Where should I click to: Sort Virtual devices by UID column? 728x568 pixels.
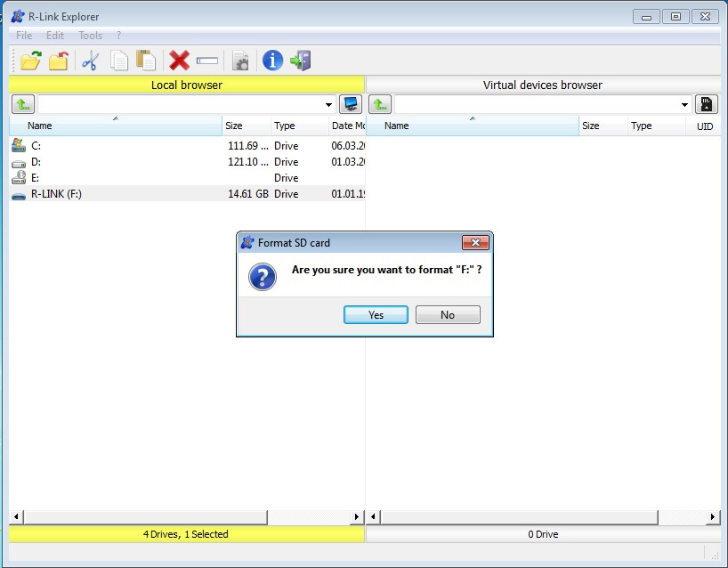pos(703,126)
